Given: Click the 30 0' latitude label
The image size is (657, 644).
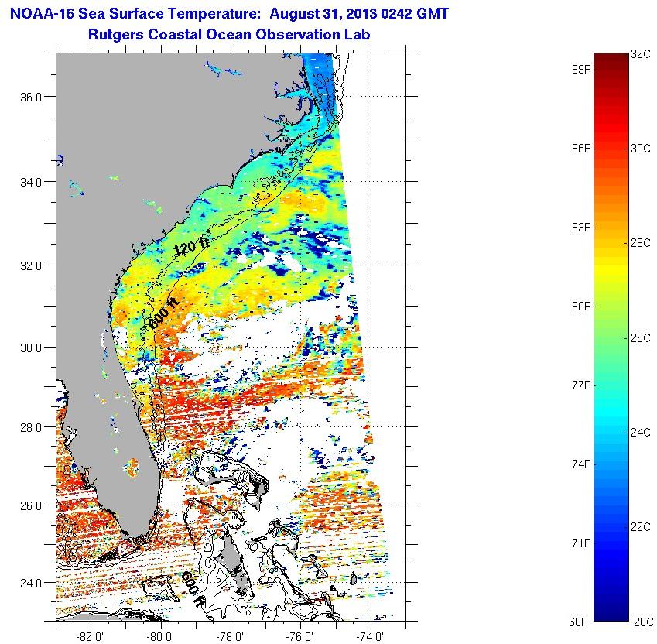Looking at the screenshot, I should (32, 348).
